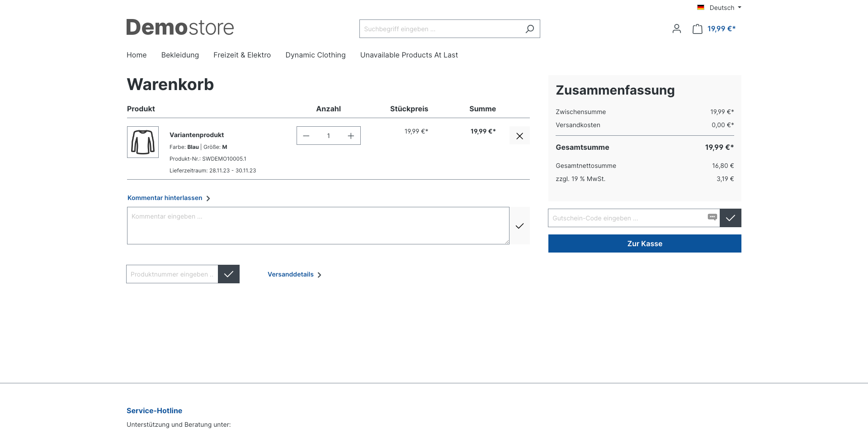Open Unavailable Products At Last category
The width and height of the screenshot is (868, 439).
click(x=409, y=55)
